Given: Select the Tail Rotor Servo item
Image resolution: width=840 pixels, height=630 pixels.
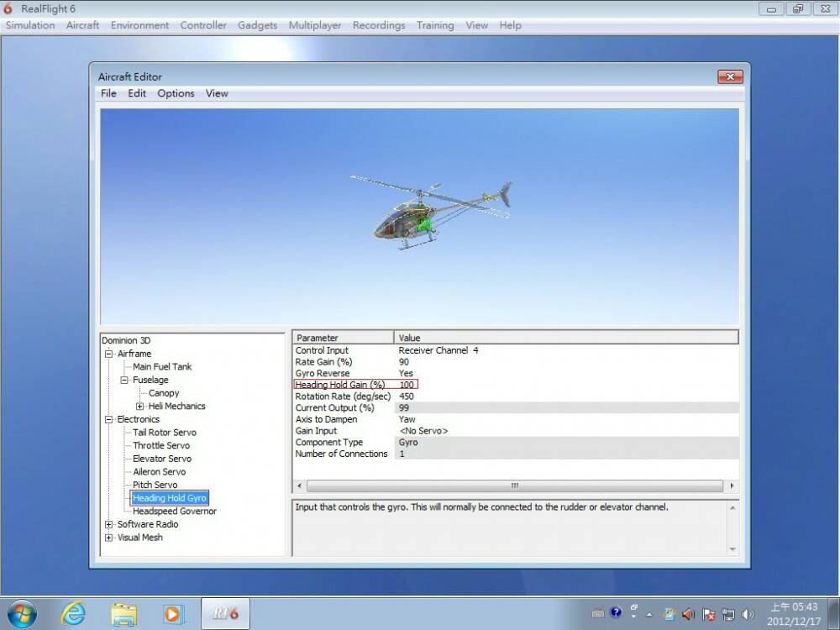Looking at the screenshot, I should tap(165, 433).
